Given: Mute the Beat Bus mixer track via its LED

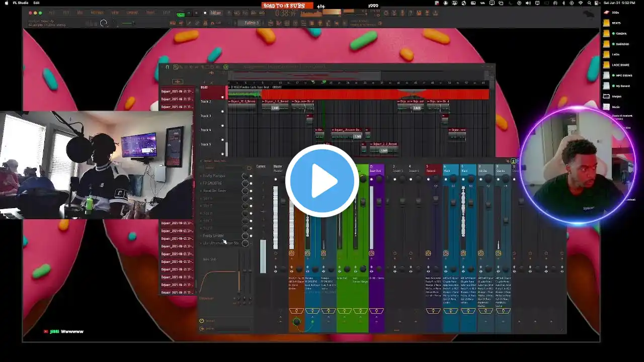Looking at the screenshot, I should click(x=371, y=179).
